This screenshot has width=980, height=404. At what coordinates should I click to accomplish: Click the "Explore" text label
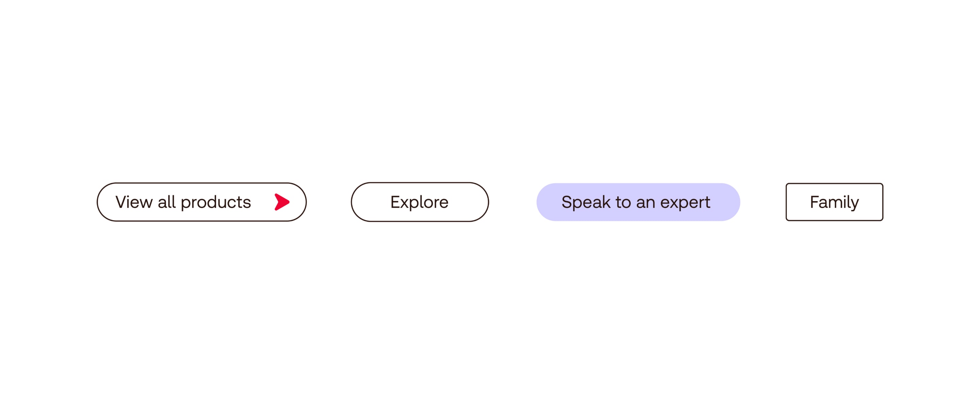pyautogui.click(x=419, y=202)
